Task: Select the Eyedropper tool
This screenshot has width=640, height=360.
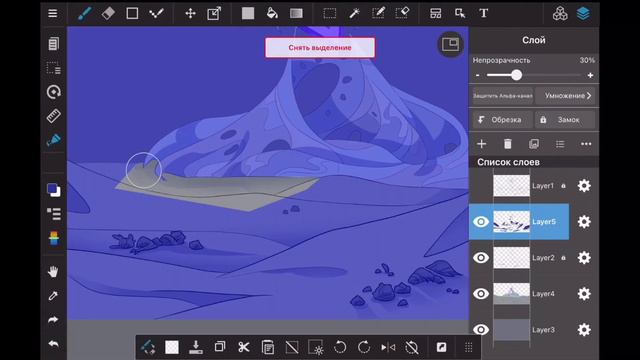Action: point(53,295)
